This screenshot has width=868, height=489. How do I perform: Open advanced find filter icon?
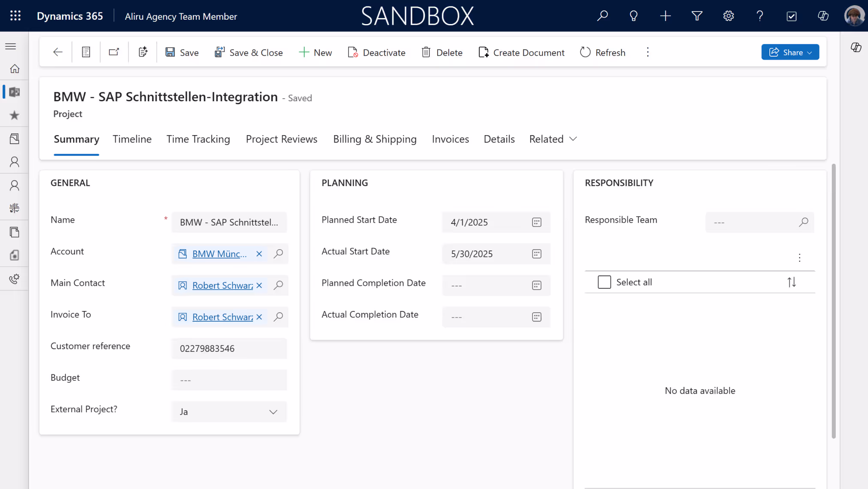(x=697, y=16)
